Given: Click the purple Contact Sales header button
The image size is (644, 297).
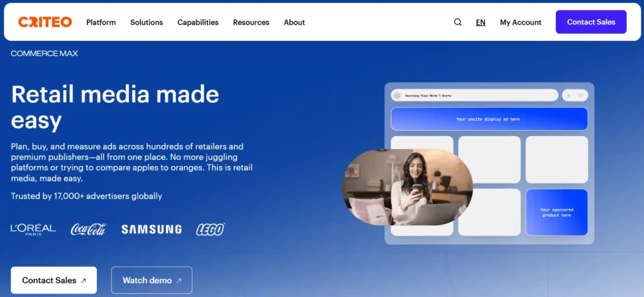Looking at the screenshot, I should coord(591,22).
